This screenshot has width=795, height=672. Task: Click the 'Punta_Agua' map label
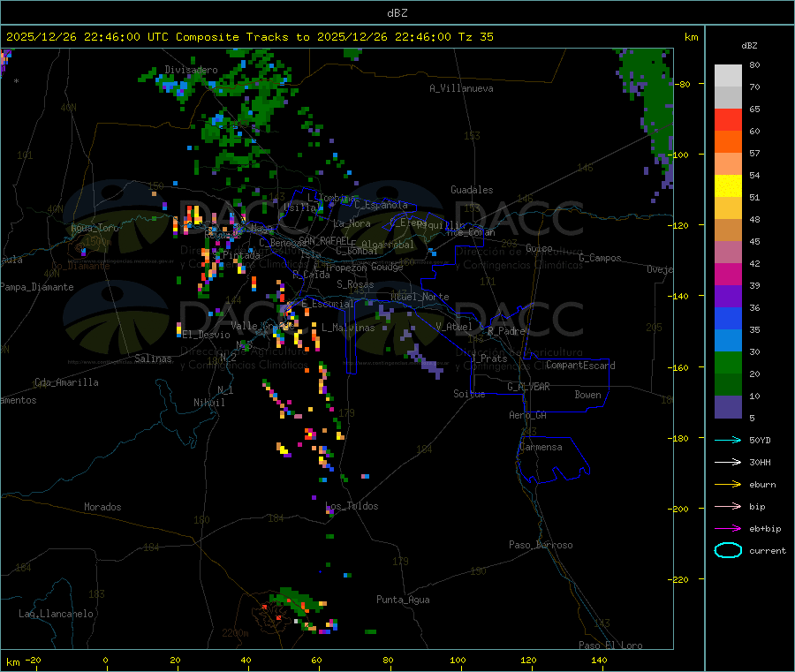coord(403,600)
